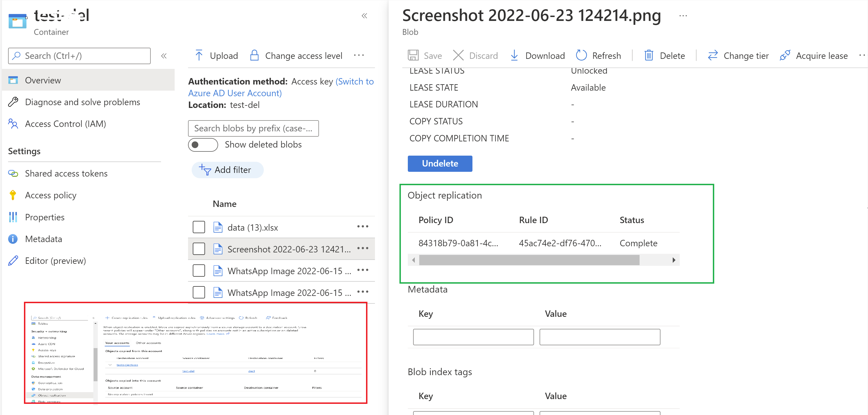Click the file icon of data (13).xlsx
The height and width of the screenshot is (415, 868).
click(x=218, y=227)
